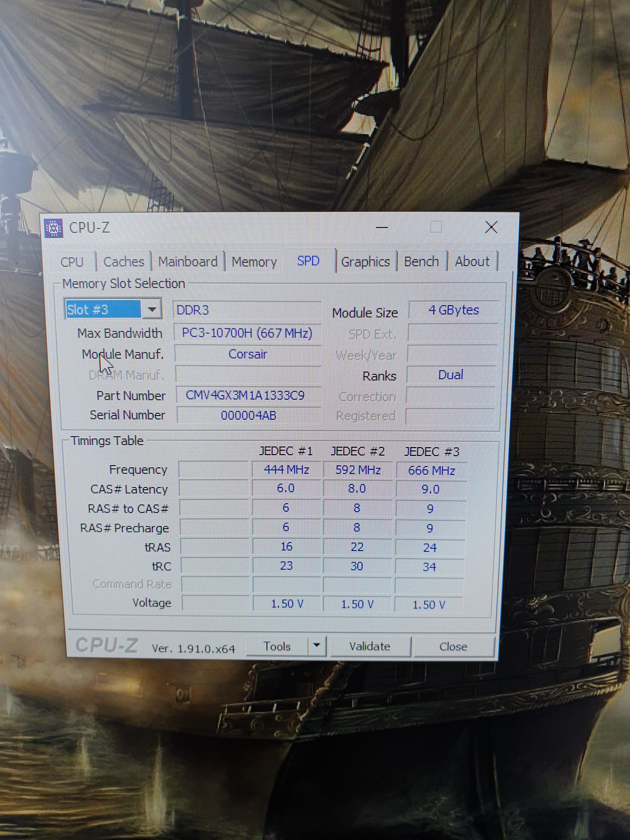Select the Slot #3 combo box
The image size is (630, 840).
click(x=103, y=310)
